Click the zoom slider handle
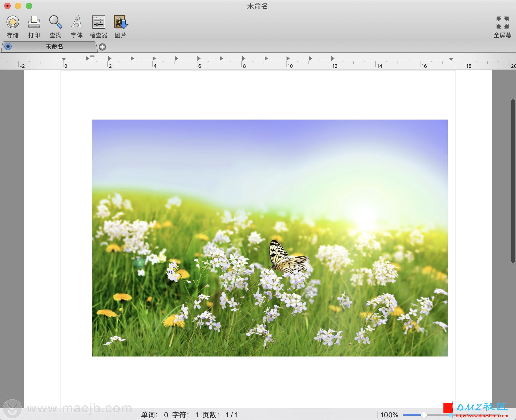The image size is (516, 420). coord(424,415)
